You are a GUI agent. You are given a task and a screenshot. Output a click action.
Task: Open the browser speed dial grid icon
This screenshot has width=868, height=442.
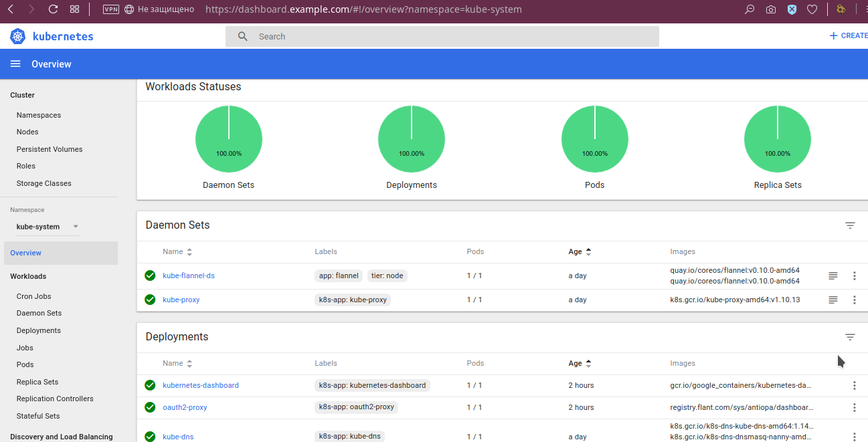pyautogui.click(x=75, y=9)
